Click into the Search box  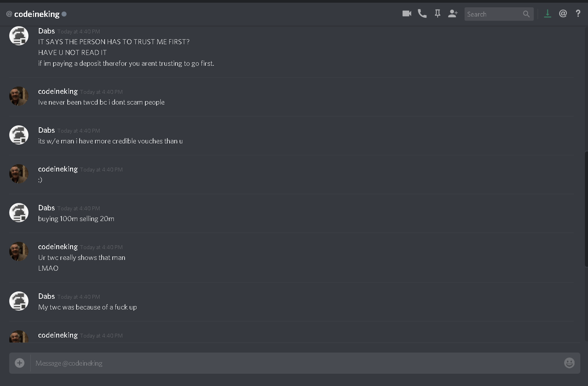point(494,14)
